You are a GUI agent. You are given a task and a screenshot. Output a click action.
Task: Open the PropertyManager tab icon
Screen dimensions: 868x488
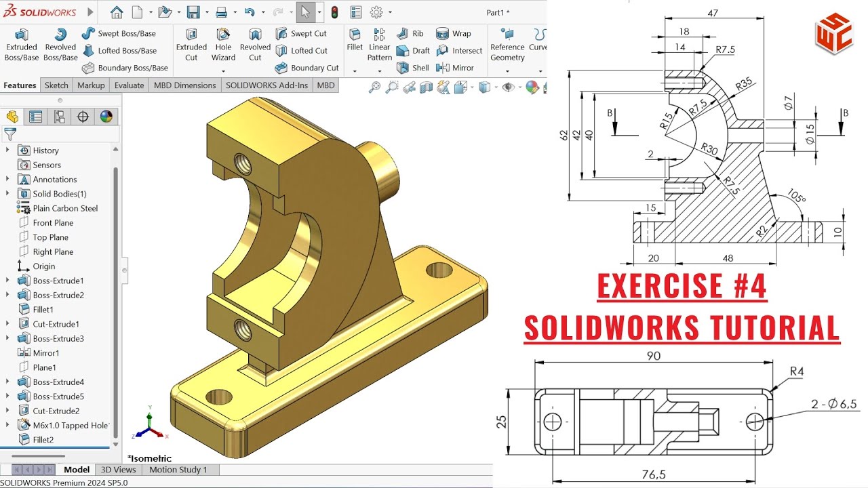[36, 117]
